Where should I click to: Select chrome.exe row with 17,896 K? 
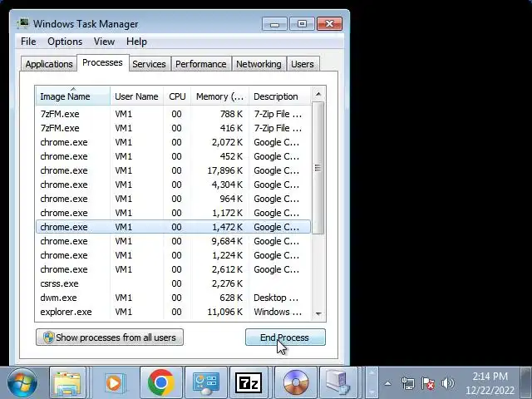[x=173, y=170]
